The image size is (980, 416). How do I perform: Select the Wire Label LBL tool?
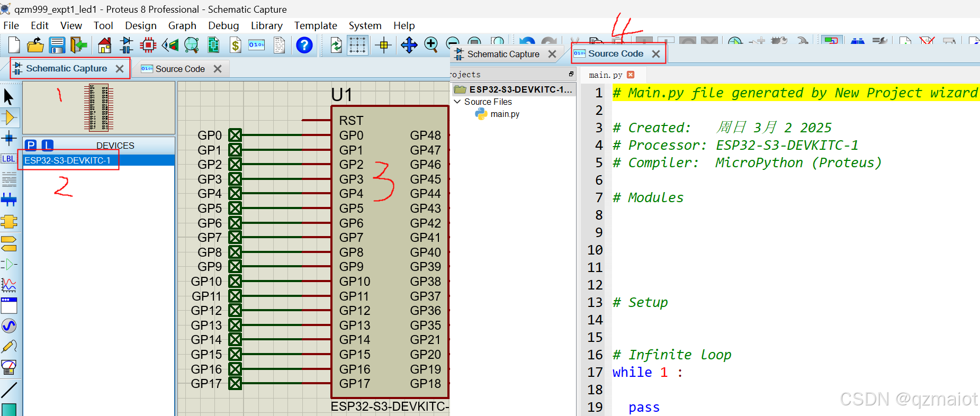(8, 159)
